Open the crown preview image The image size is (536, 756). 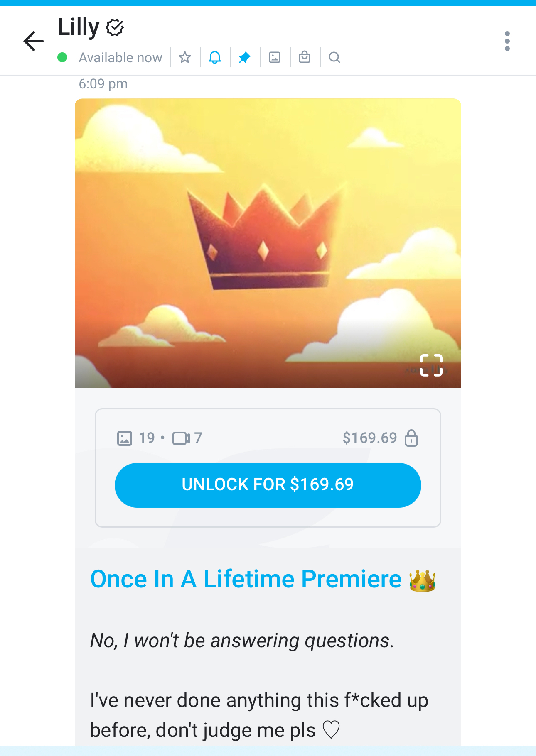pos(268,243)
